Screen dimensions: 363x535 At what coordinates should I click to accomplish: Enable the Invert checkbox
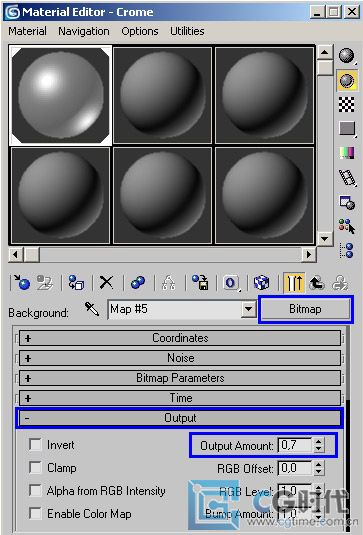pos(35,445)
